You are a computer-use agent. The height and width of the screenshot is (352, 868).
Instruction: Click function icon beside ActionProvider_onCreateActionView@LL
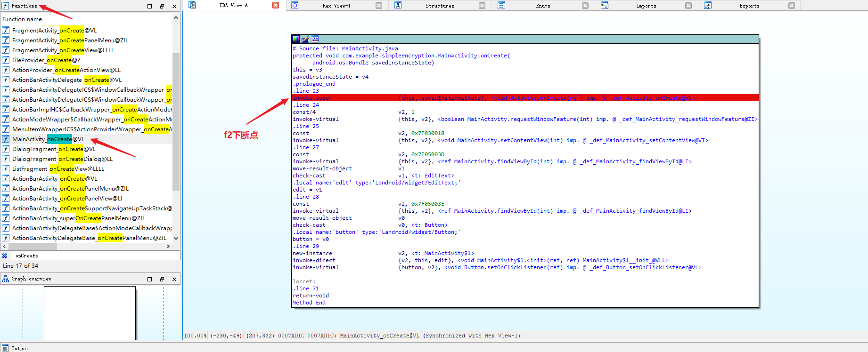coord(6,70)
